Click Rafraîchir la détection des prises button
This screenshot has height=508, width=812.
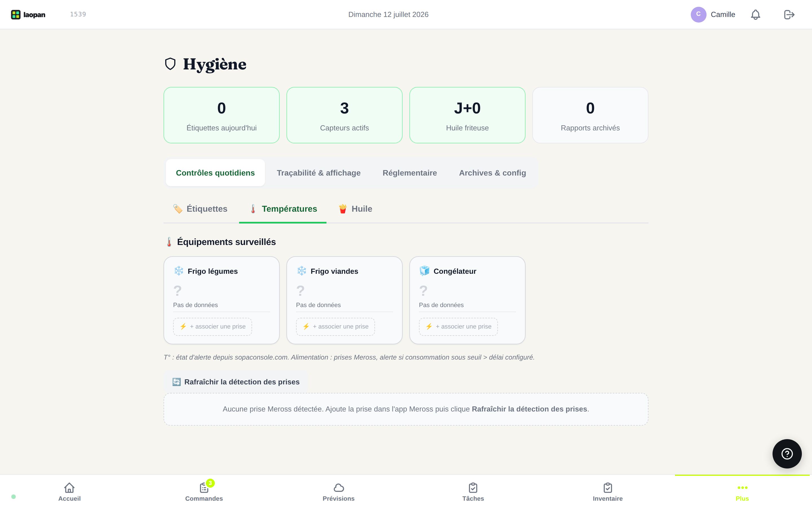pyautogui.click(x=235, y=382)
